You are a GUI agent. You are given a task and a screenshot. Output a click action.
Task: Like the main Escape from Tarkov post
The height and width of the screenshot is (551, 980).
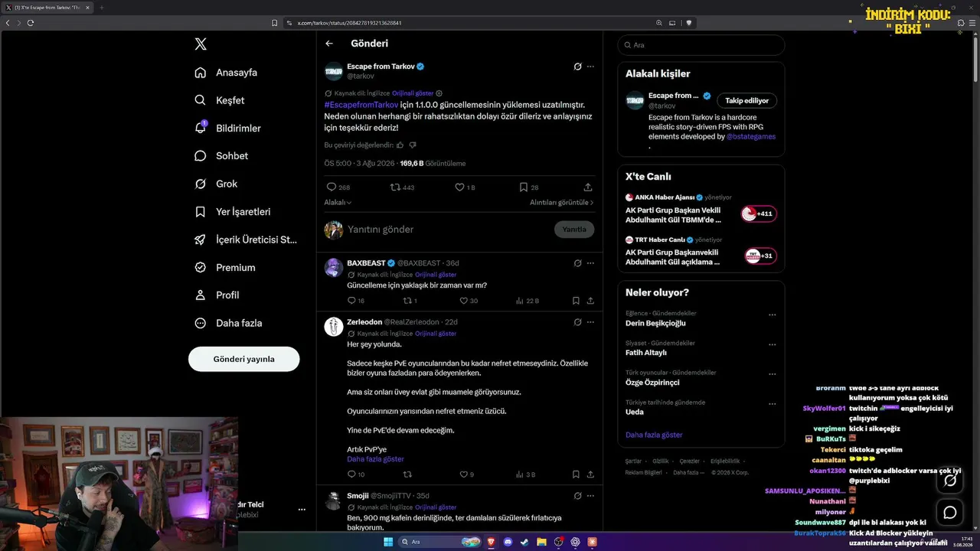pyautogui.click(x=465, y=187)
